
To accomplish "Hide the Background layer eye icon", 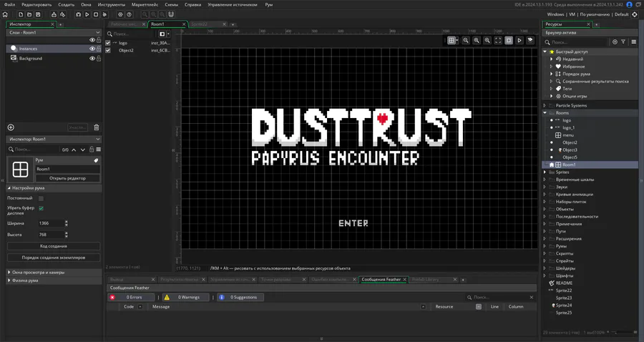I will [92, 58].
